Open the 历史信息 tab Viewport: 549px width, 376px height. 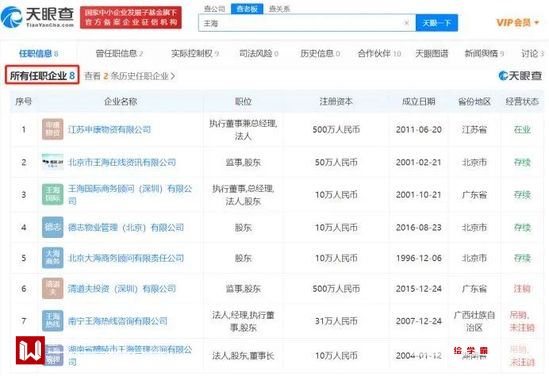[x=320, y=54]
